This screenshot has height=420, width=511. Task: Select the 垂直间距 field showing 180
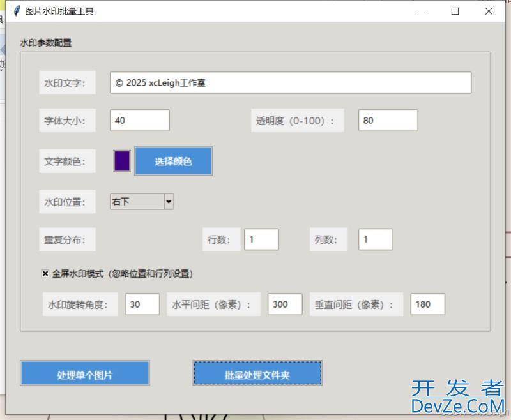click(x=427, y=304)
